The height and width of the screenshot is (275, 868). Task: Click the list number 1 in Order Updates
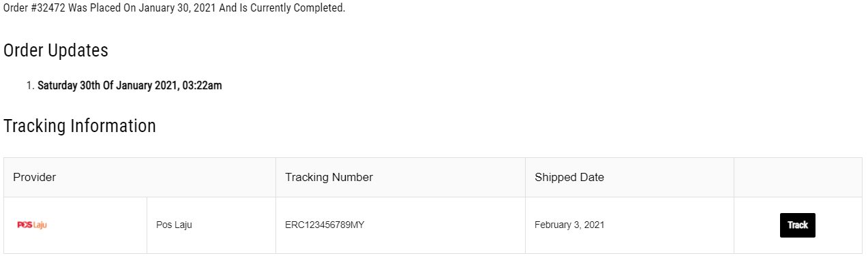pyautogui.click(x=30, y=86)
